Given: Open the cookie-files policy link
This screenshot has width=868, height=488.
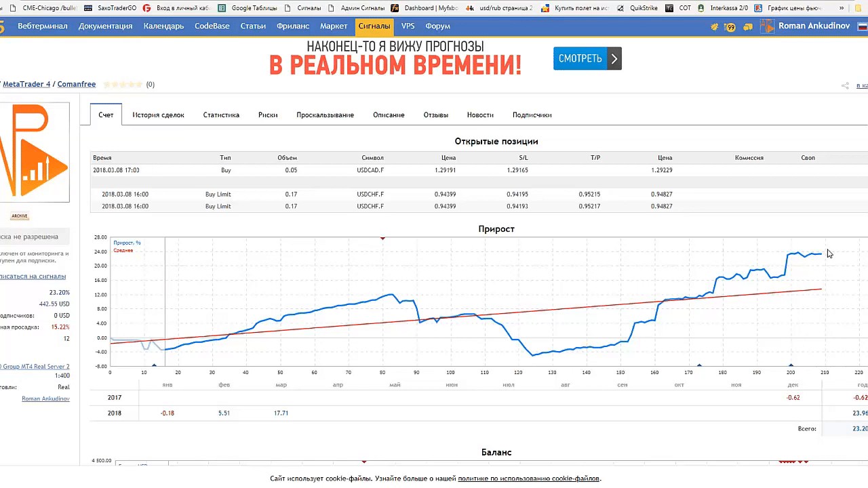Looking at the screenshot, I should (x=528, y=479).
